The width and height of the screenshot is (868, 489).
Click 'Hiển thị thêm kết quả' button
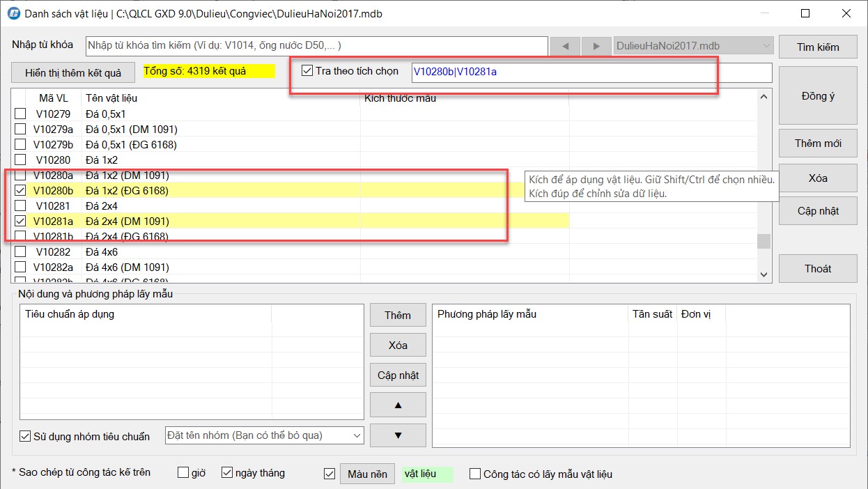(73, 73)
